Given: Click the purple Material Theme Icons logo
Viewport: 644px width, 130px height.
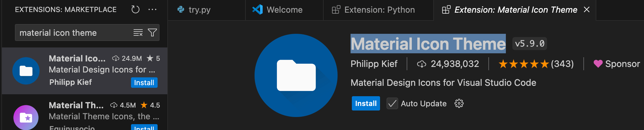Looking at the screenshot, I should coord(26,117).
